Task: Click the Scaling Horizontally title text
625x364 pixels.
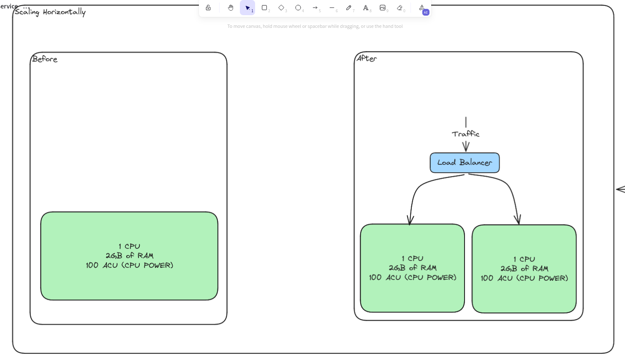Action: pos(50,12)
